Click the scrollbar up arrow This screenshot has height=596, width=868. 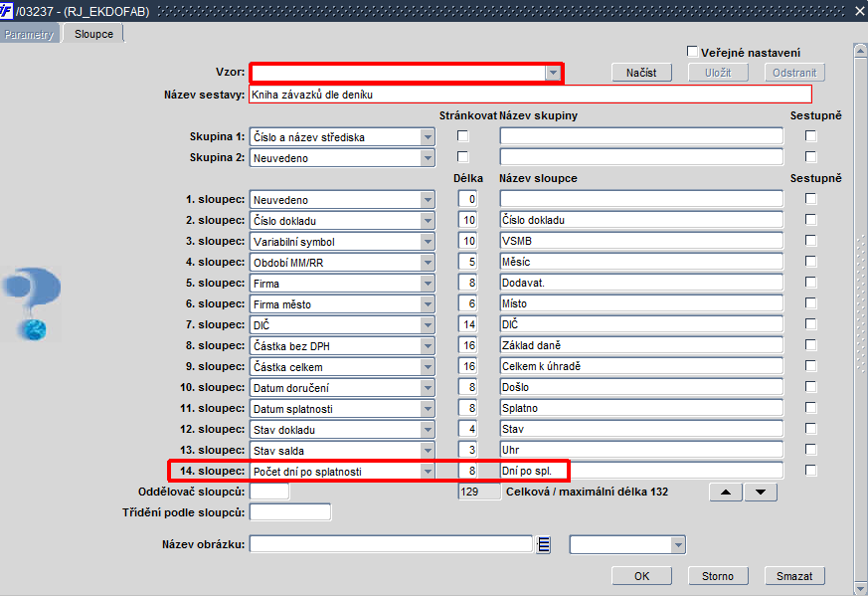[x=860, y=51]
